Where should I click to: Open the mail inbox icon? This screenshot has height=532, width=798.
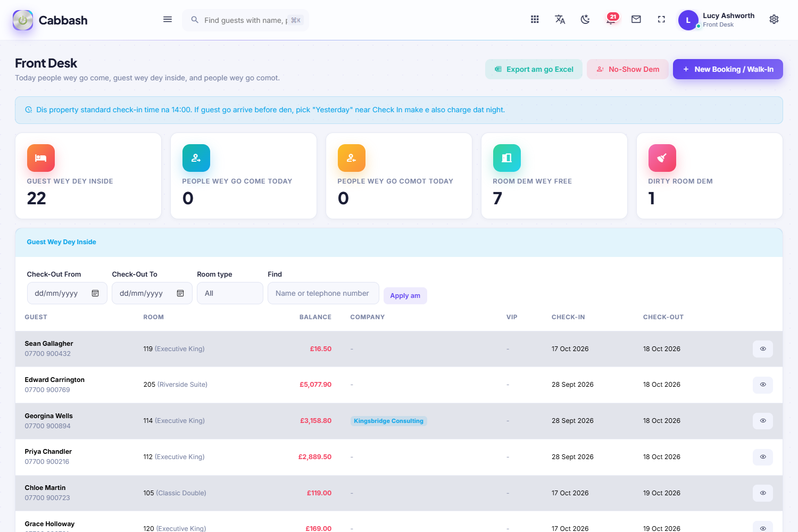(636, 20)
